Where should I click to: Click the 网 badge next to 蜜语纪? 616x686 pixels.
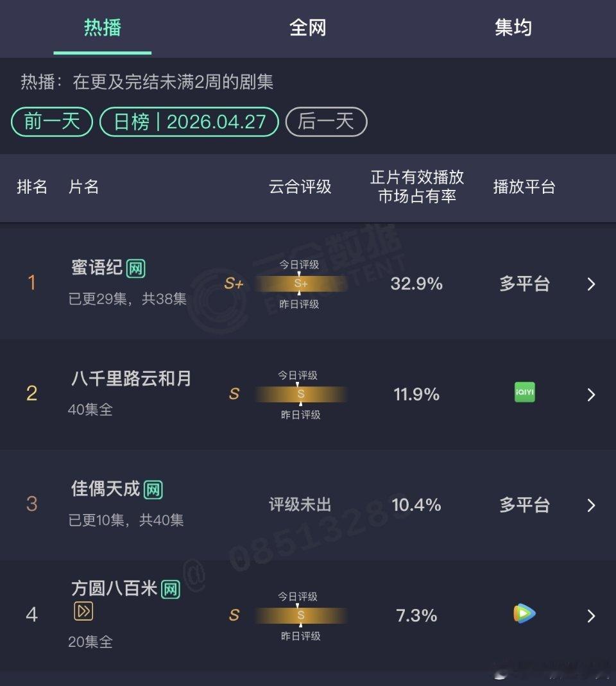coord(136,268)
